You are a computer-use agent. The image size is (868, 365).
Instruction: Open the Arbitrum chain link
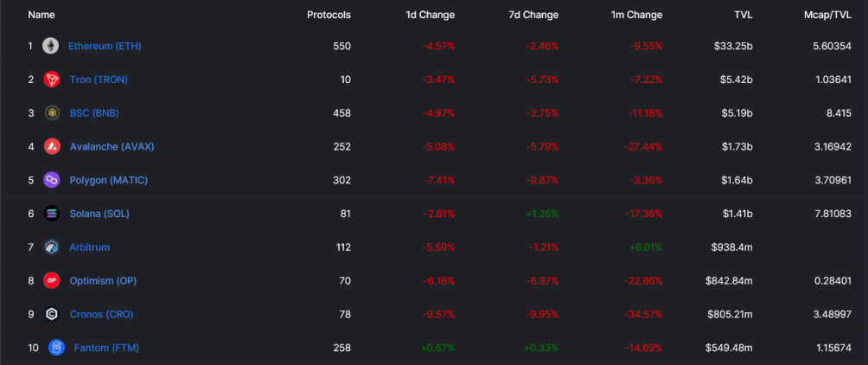pyautogui.click(x=90, y=247)
